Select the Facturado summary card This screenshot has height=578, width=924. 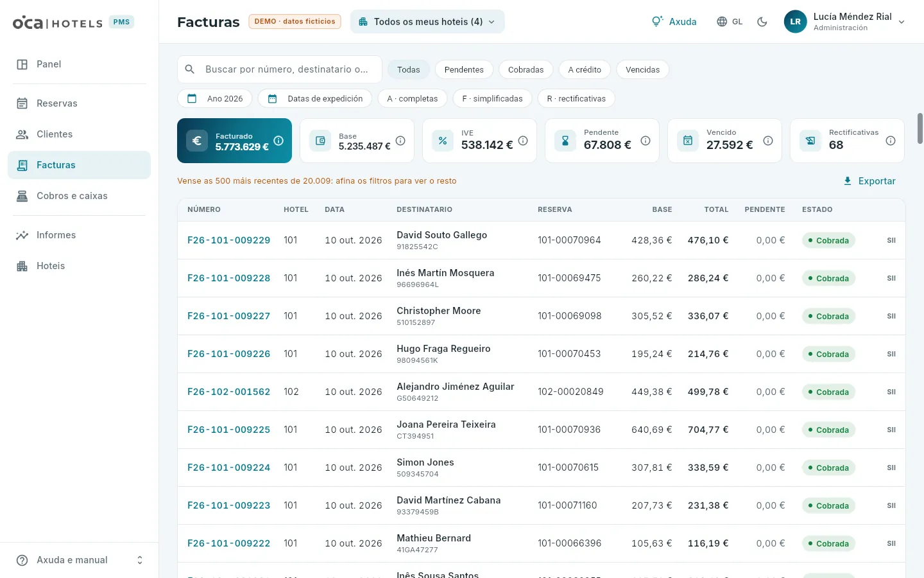click(234, 141)
